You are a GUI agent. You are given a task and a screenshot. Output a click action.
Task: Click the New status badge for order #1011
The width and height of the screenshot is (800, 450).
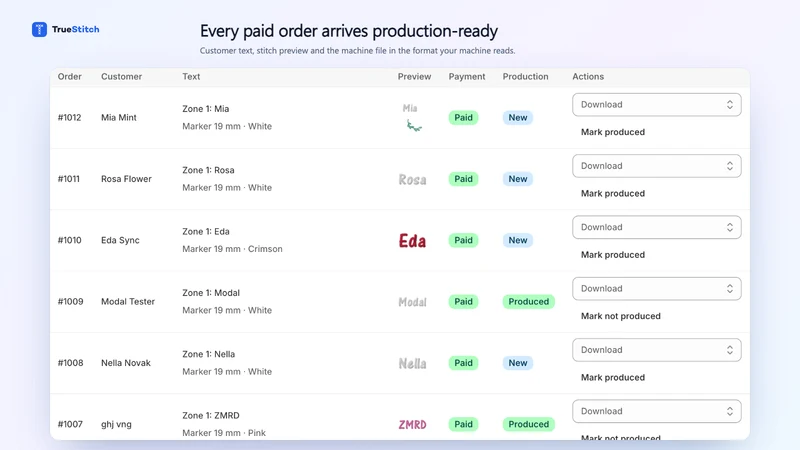coord(517,179)
